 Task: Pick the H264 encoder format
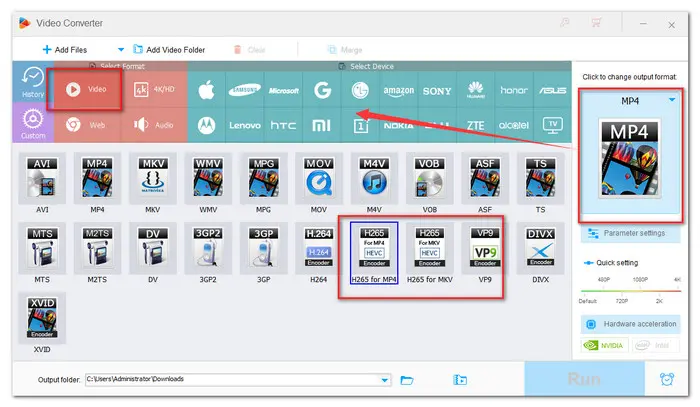coord(319,248)
